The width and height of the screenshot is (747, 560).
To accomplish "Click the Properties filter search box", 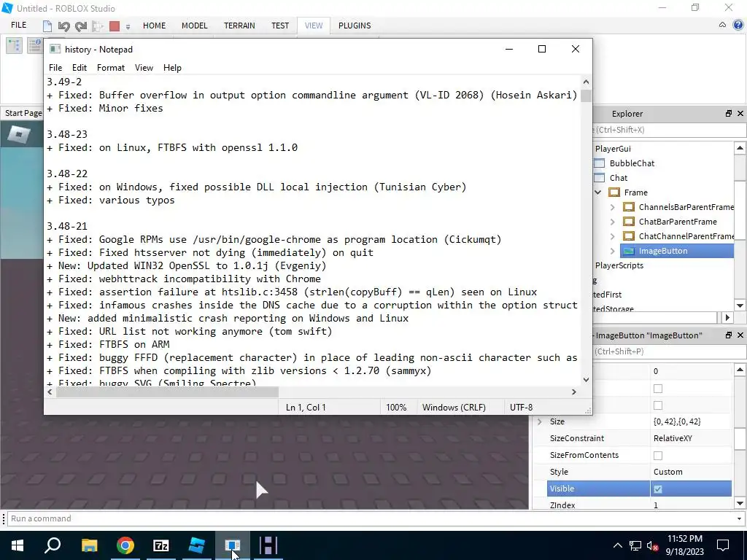I will 670,351.
